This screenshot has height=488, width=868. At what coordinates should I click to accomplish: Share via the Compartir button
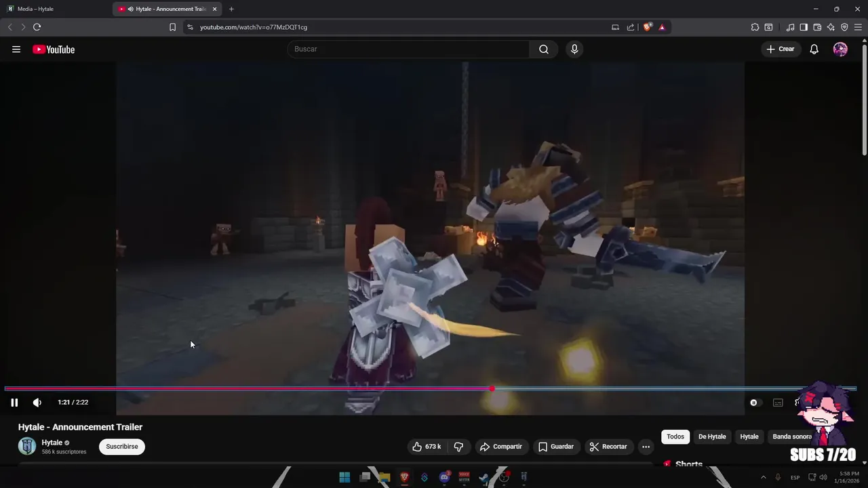click(500, 447)
